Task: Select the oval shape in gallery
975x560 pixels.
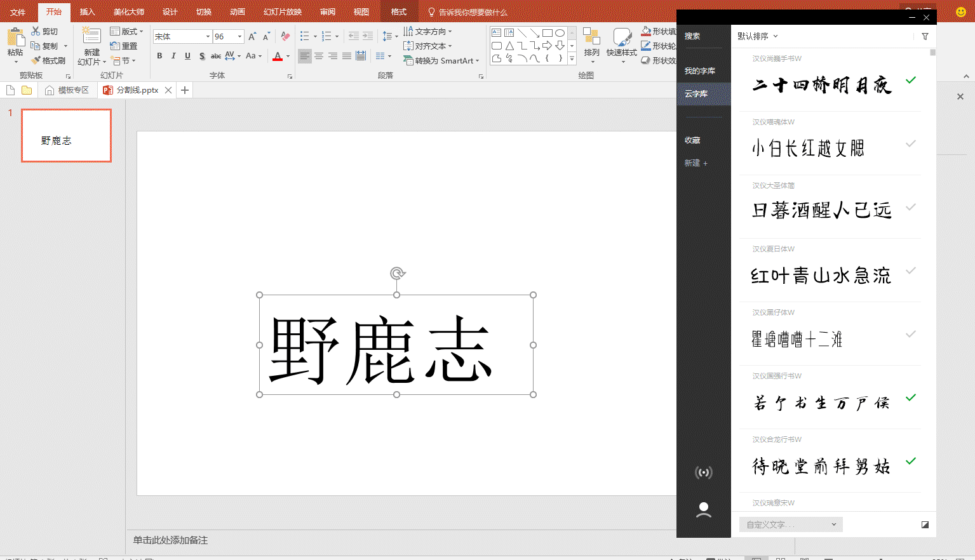Action: pos(560,33)
